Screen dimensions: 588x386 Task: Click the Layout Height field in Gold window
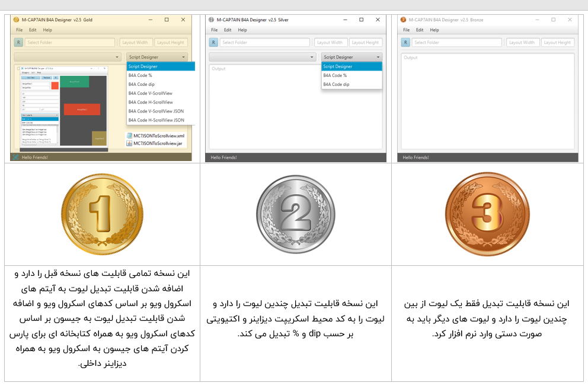pyautogui.click(x=171, y=43)
